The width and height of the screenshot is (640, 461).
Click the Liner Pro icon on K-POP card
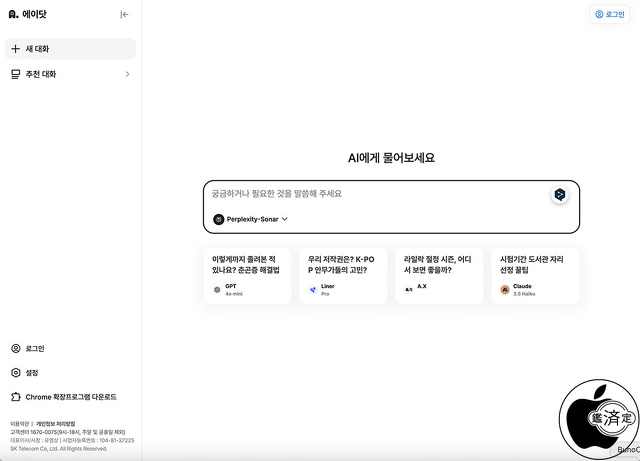pos(313,290)
